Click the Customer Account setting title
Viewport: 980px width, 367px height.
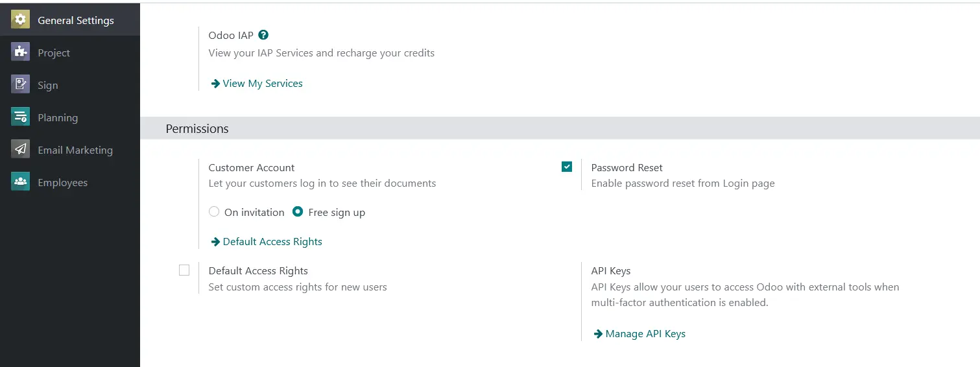click(x=252, y=167)
